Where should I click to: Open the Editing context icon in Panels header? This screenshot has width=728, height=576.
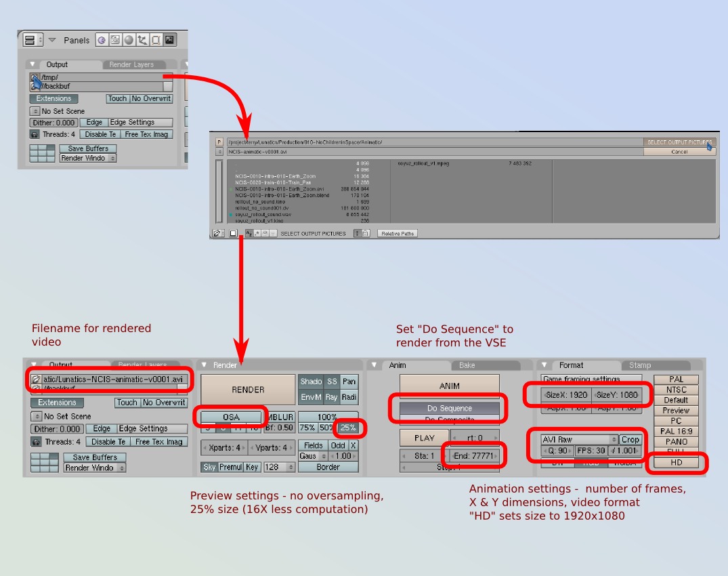156,40
